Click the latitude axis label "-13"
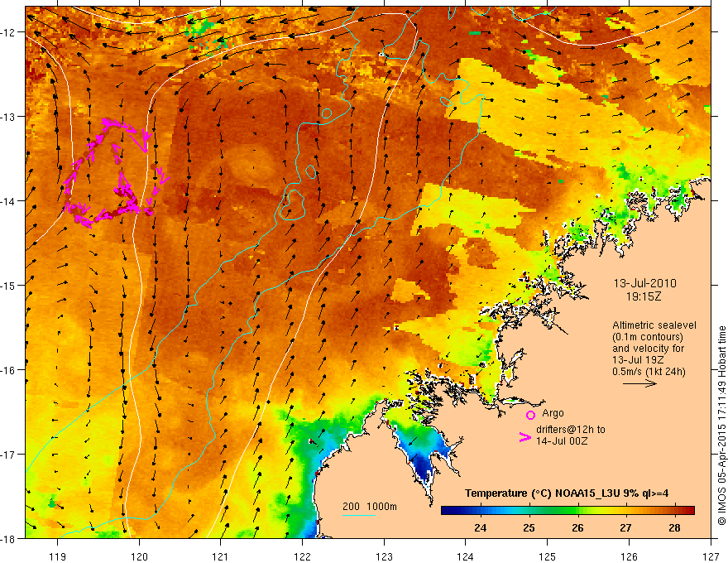This screenshot has width=728, height=563. 8,117
